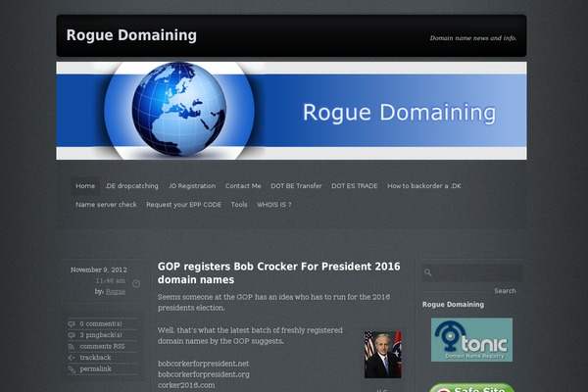The image size is (588, 392).
Task: Select the text bobcorkerforpresident.net
Action: 203,364
